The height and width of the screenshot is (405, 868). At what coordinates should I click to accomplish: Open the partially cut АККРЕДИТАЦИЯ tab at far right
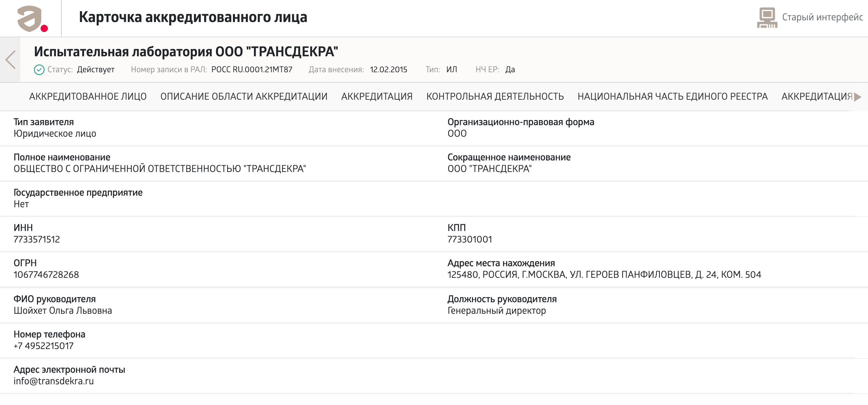coord(817,96)
